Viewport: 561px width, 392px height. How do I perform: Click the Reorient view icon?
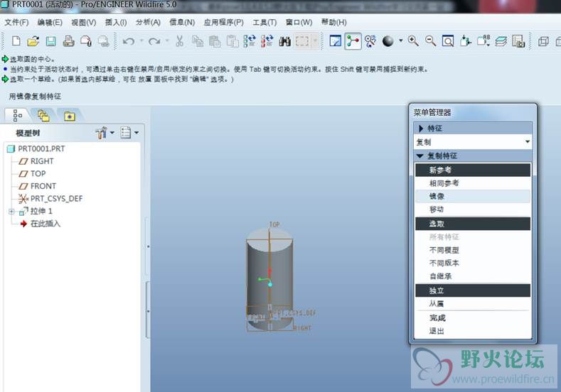click(466, 41)
